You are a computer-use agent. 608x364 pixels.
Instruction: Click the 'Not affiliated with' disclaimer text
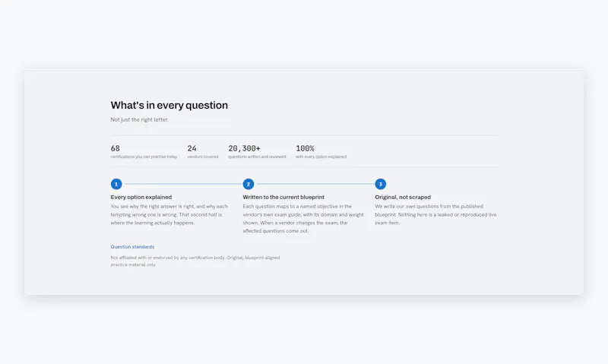point(195,261)
